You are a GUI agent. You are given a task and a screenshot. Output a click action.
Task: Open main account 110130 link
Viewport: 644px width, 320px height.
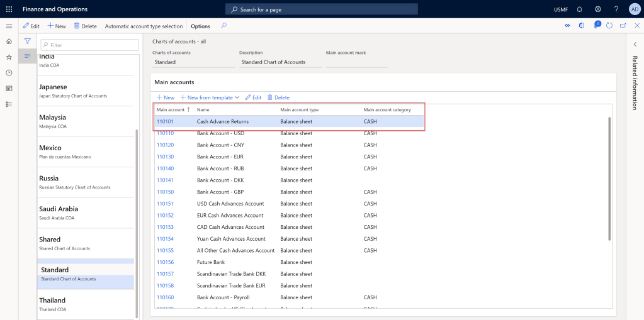[x=165, y=157]
